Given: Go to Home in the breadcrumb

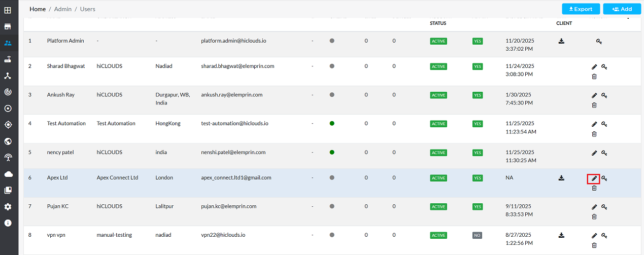Looking at the screenshot, I should point(38,9).
